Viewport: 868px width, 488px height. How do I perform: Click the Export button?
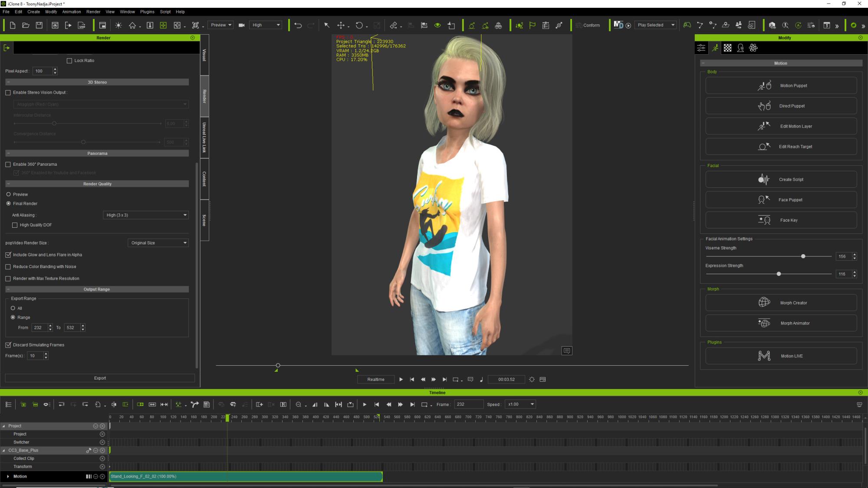100,378
